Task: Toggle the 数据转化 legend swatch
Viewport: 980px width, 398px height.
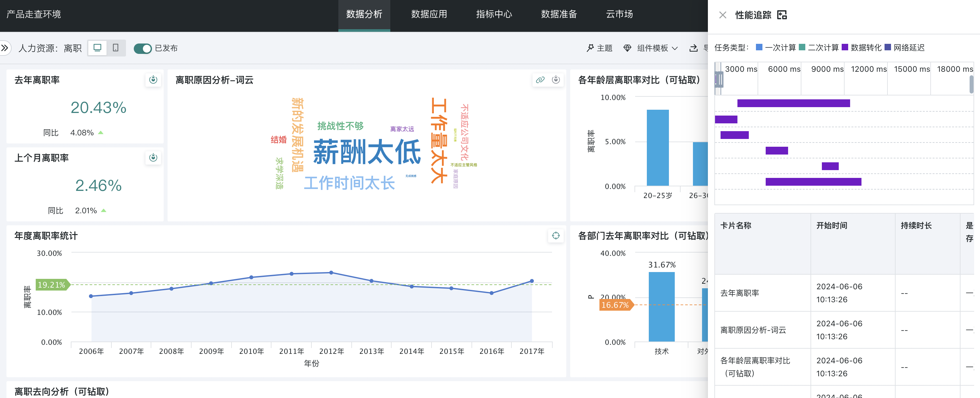Action: tap(845, 47)
